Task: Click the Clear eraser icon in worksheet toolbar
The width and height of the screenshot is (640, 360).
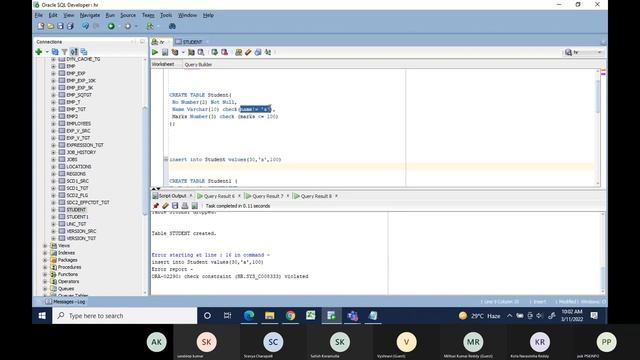Action: click(x=248, y=52)
